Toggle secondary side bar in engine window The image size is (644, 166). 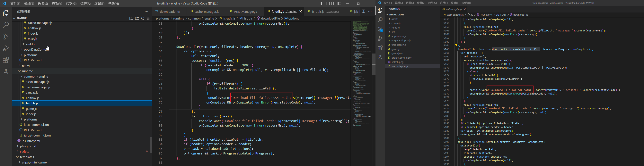click(333, 4)
